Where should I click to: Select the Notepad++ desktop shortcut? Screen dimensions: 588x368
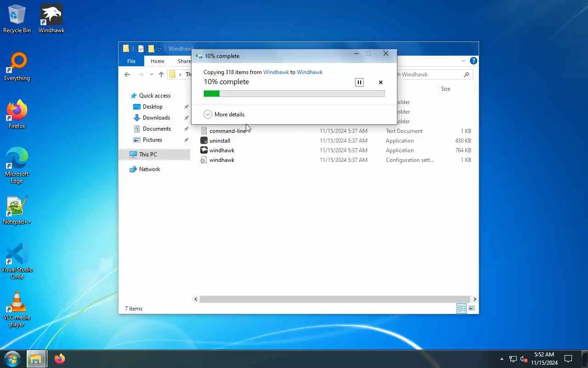tap(17, 210)
